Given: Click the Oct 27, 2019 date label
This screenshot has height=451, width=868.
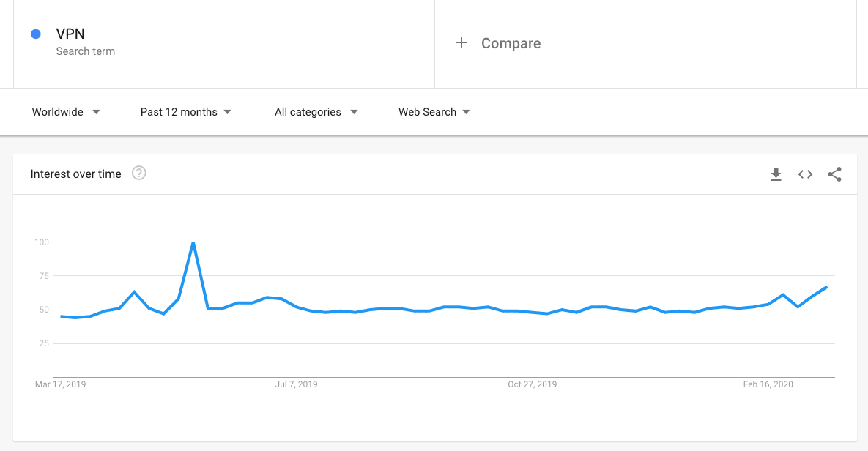Looking at the screenshot, I should pyautogui.click(x=532, y=384).
